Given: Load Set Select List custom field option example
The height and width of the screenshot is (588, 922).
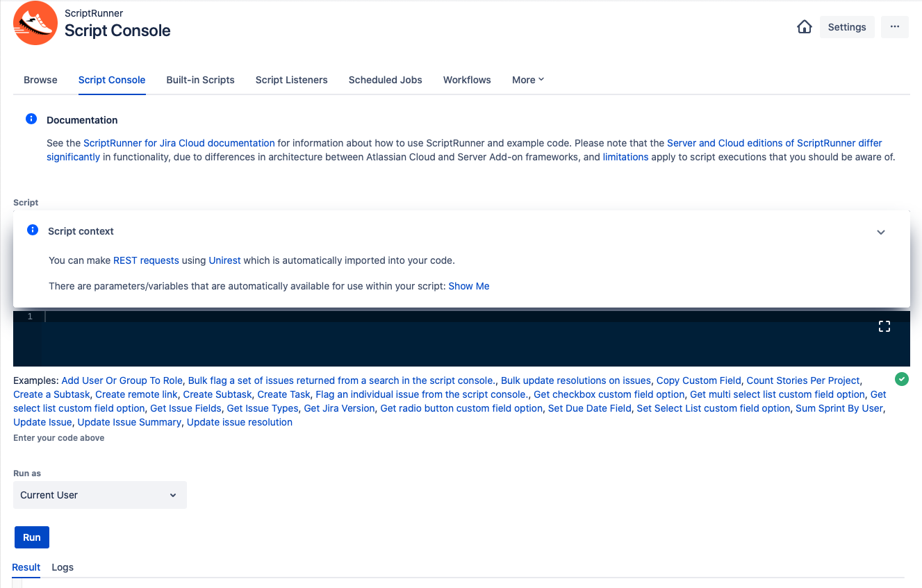Looking at the screenshot, I should pyautogui.click(x=714, y=408).
